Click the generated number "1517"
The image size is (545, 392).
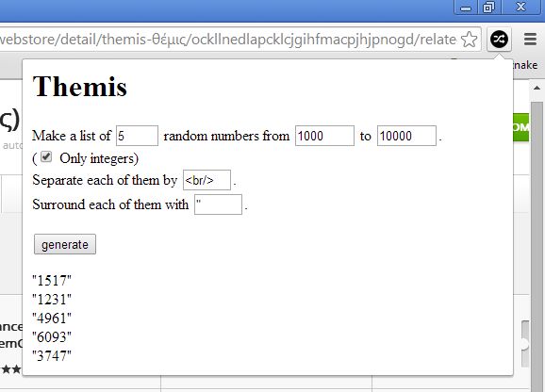pos(52,281)
